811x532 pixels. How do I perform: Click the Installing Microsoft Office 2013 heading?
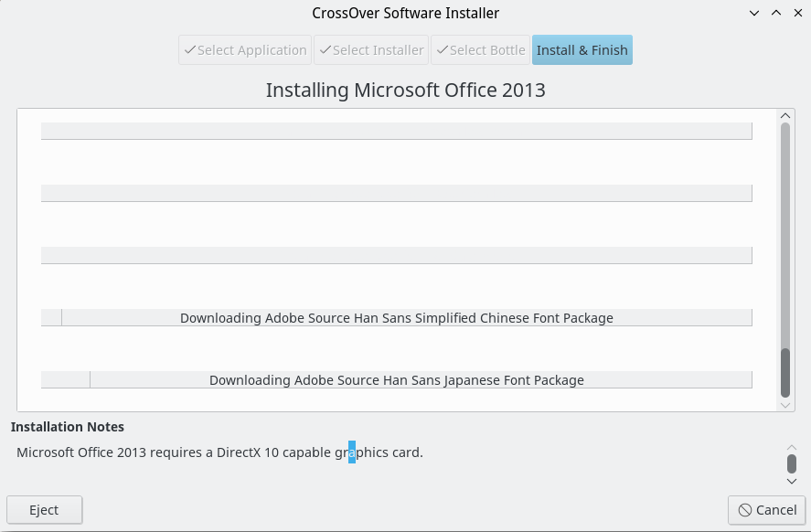coord(406,90)
